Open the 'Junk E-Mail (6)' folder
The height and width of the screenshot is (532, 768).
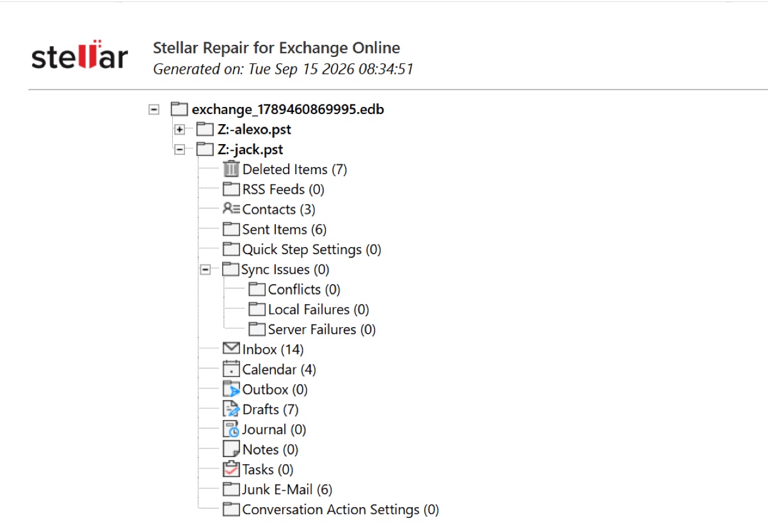[x=287, y=490]
